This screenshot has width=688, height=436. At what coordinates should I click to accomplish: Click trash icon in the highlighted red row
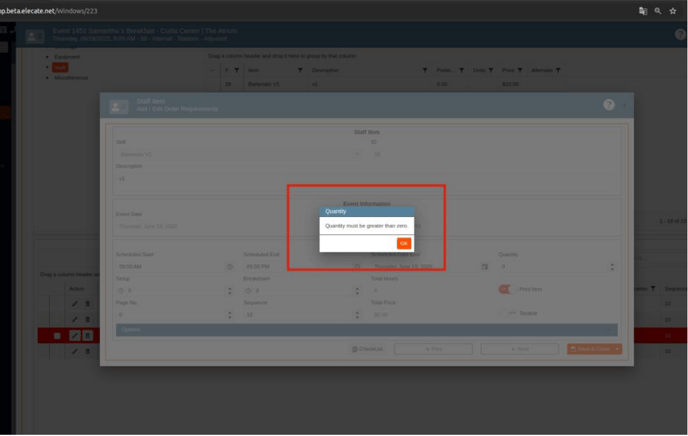point(87,335)
